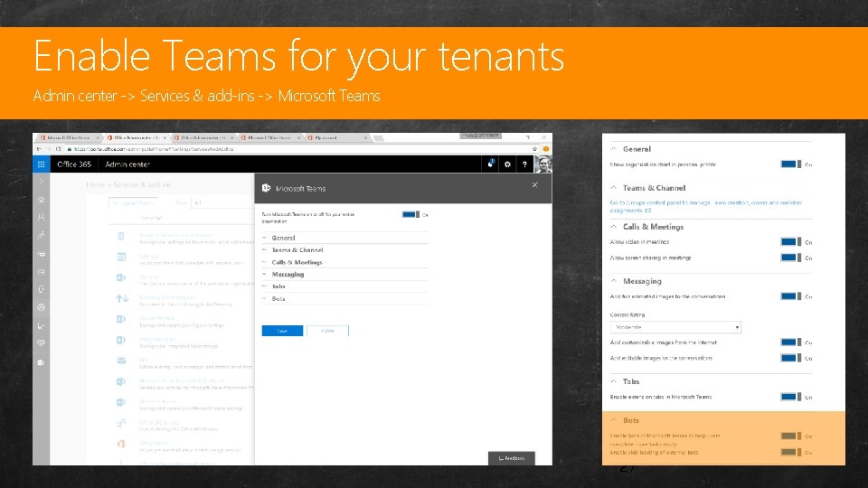
Task: Collapse Teams & Channel in the expanded settings panel
Action: click(613, 188)
